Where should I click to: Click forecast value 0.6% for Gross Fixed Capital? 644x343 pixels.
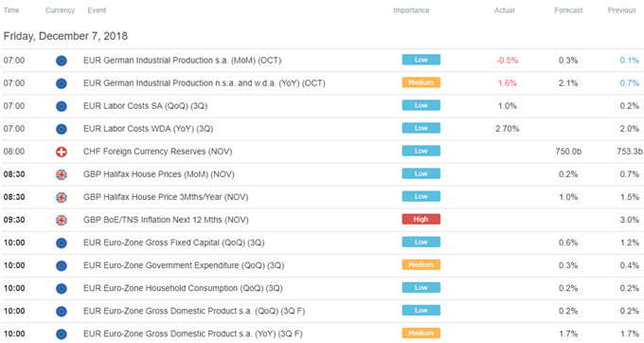click(568, 243)
